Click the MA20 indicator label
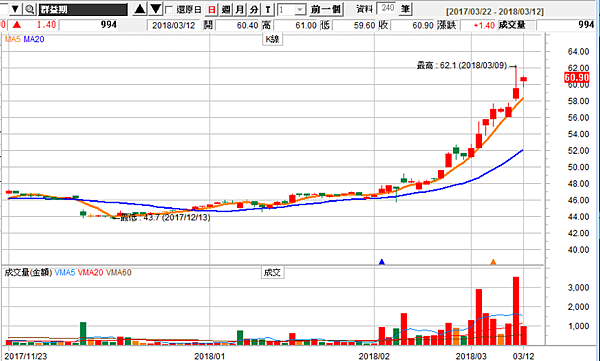The width and height of the screenshot is (600, 361). 34,39
